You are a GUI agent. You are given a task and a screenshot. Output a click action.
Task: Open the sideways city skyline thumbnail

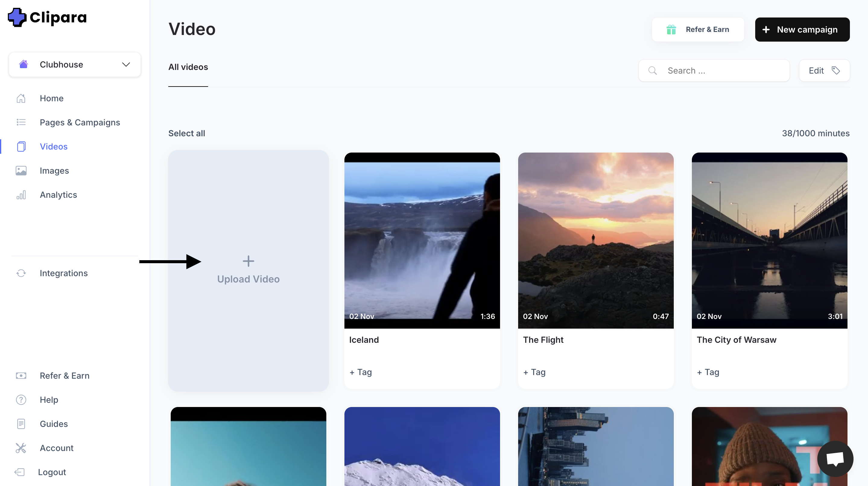(x=596, y=447)
